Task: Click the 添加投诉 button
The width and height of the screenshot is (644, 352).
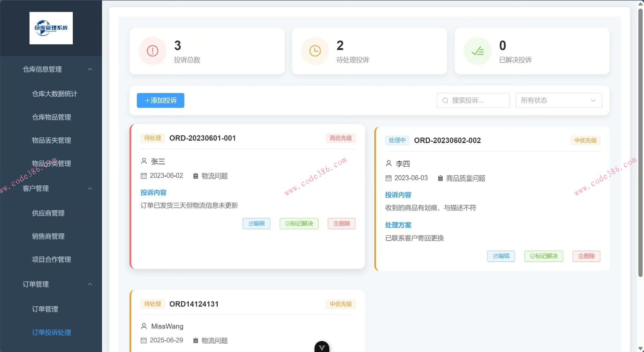Action: click(x=160, y=100)
